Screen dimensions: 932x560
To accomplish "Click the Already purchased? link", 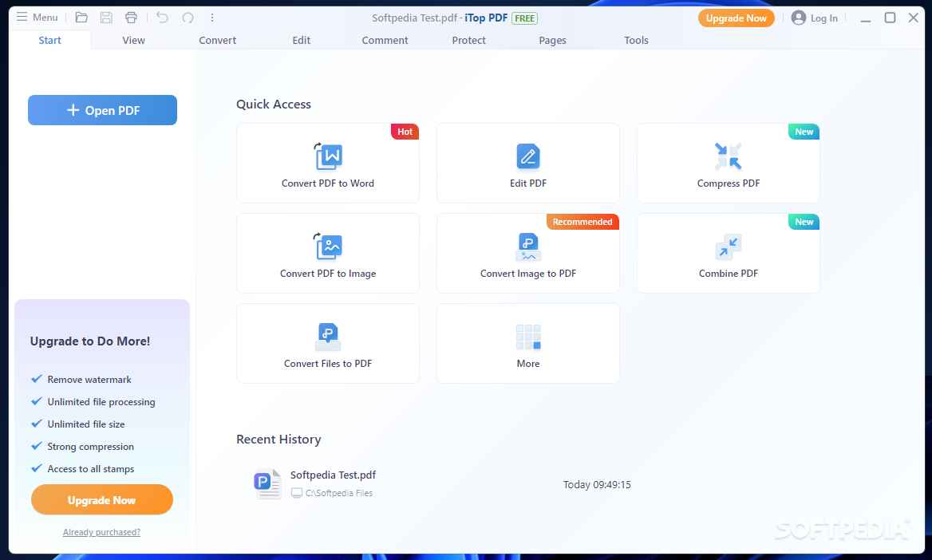I will pyautogui.click(x=101, y=532).
